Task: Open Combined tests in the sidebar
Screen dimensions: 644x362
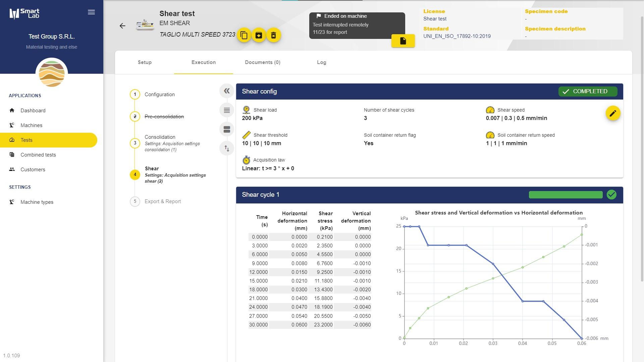Action: pos(38,155)
